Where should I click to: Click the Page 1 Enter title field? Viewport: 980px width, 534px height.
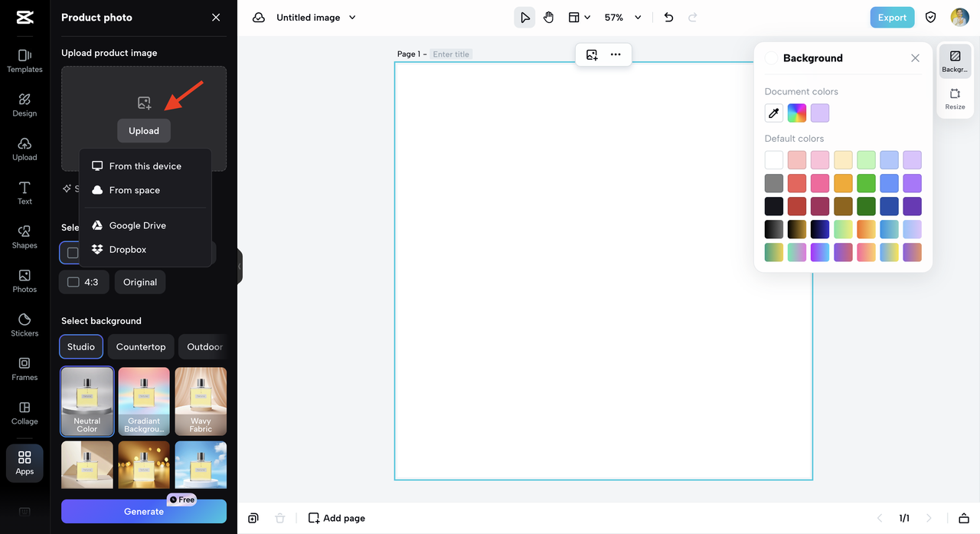tap(451, 54)
